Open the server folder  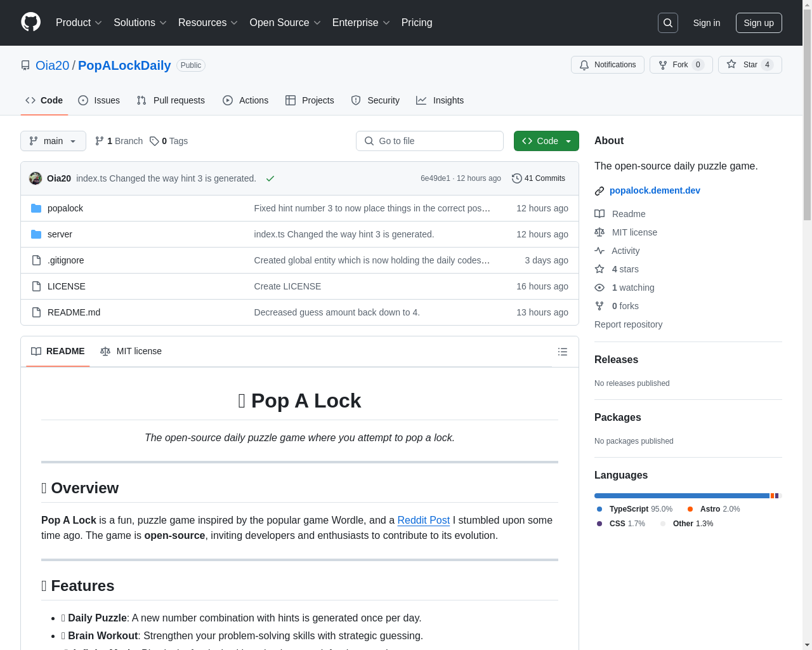click(x=60, y=234)
